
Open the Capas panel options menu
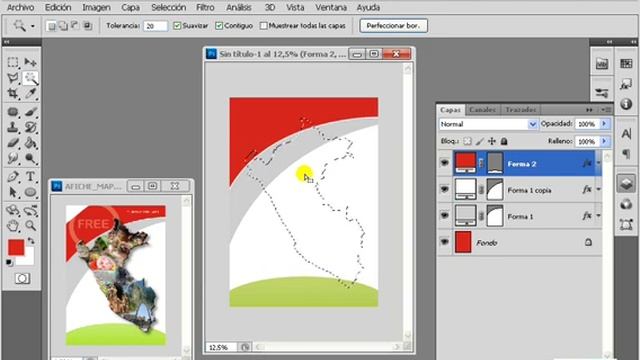pyautogui.click(x=606, y=110)
